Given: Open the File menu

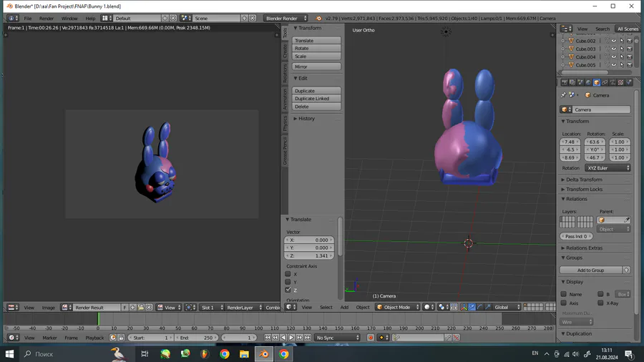Looking at the screenshot, I should tap(27, 19).
